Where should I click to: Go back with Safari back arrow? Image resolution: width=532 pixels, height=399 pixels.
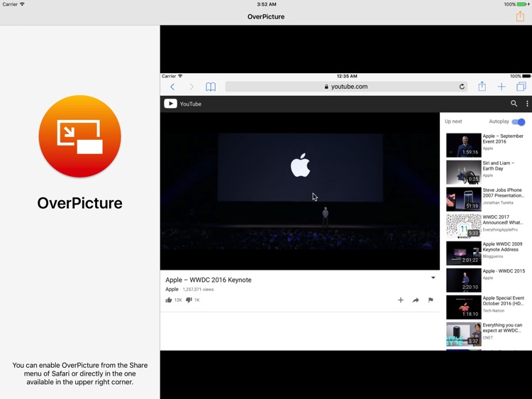point(172,87)
